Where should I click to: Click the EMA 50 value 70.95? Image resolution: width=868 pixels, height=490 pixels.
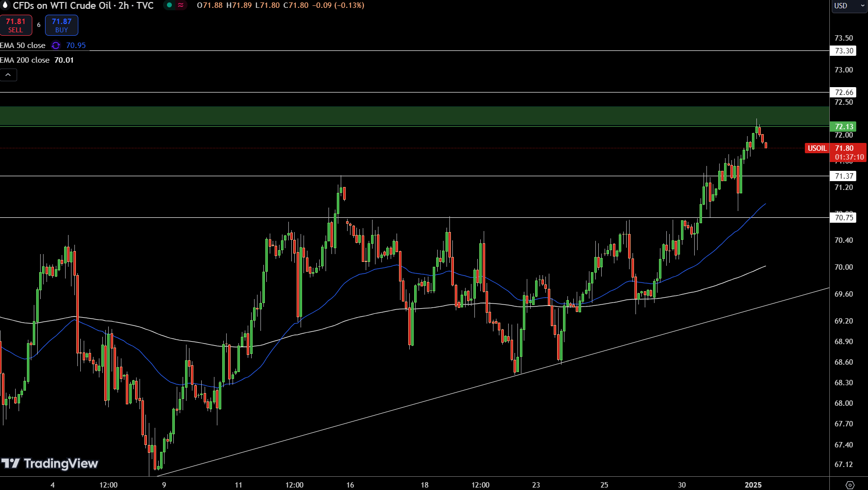pos(76,46)
